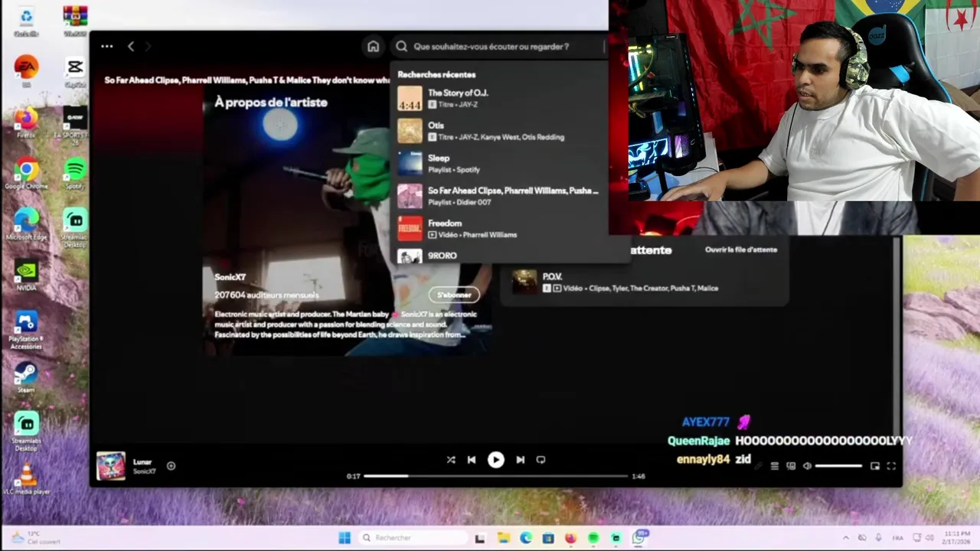The image size is (980, 551).
Task: Open File Explorer from the taskbar
Action: 503,538
